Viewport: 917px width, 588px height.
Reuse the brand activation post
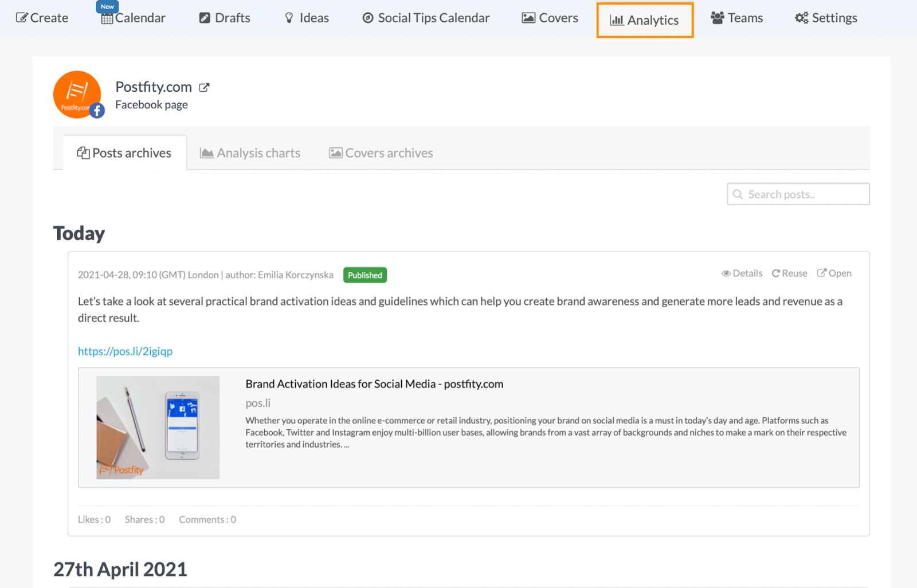coord(789,273)
